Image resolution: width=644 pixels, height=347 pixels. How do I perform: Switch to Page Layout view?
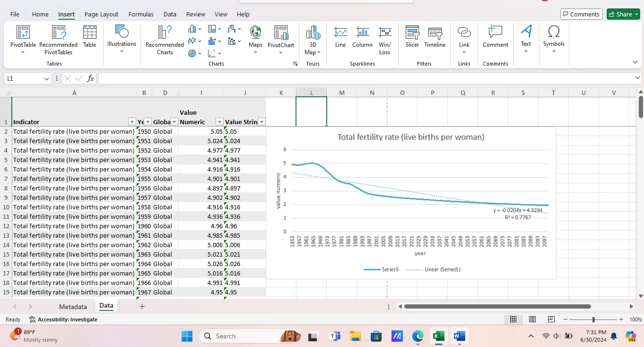point(532,320)
